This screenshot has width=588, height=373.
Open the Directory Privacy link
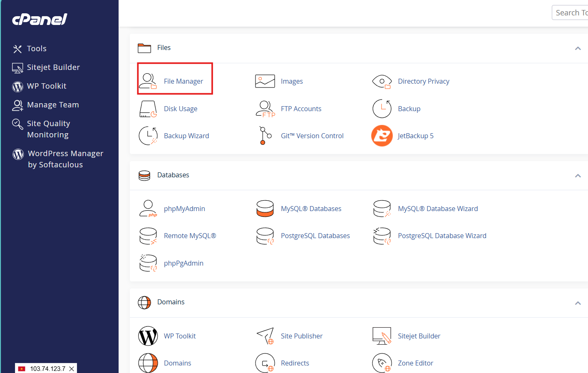pyautogui.click(x=424, y=81)
